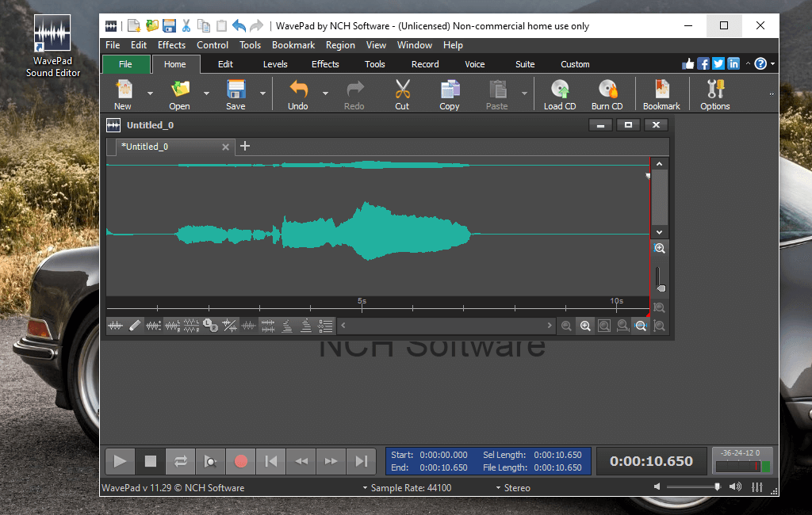Add a new file tab with the plus button
The height and width of the screenshot is (515, 812).
click(x=245, y=147)
